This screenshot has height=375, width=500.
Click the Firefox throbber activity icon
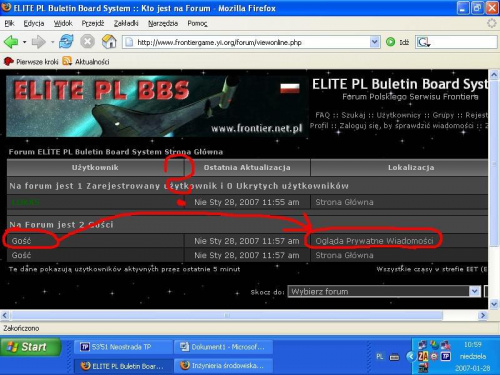pyautogui.click(x=492, y=23)
